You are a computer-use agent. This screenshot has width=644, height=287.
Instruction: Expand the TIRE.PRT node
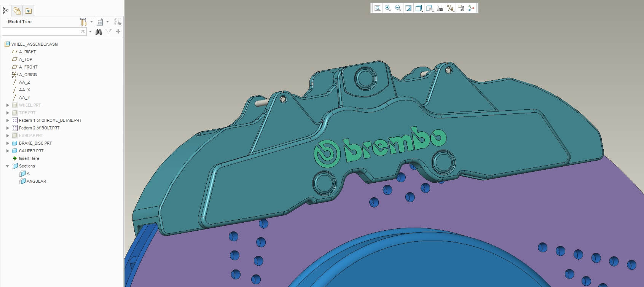click(8, 113)
